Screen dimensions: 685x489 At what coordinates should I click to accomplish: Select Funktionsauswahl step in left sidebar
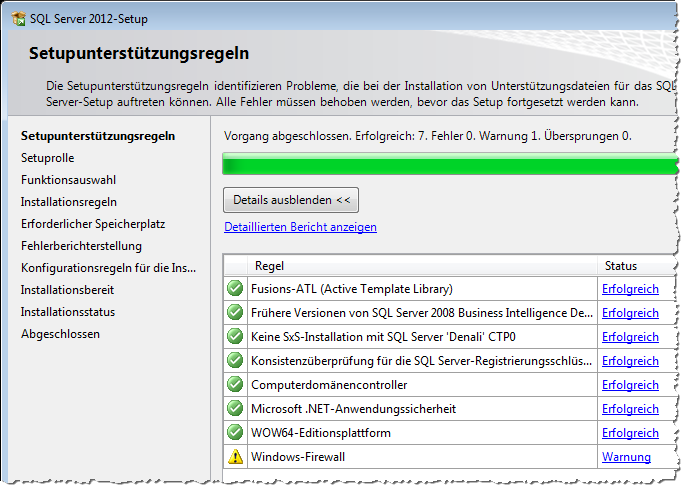coord(68,180)
